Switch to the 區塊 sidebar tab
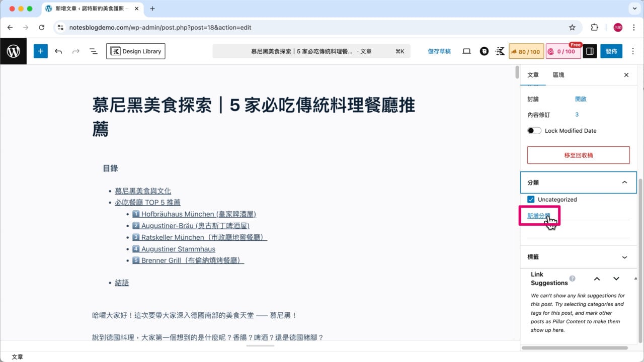 pos(558,74)
